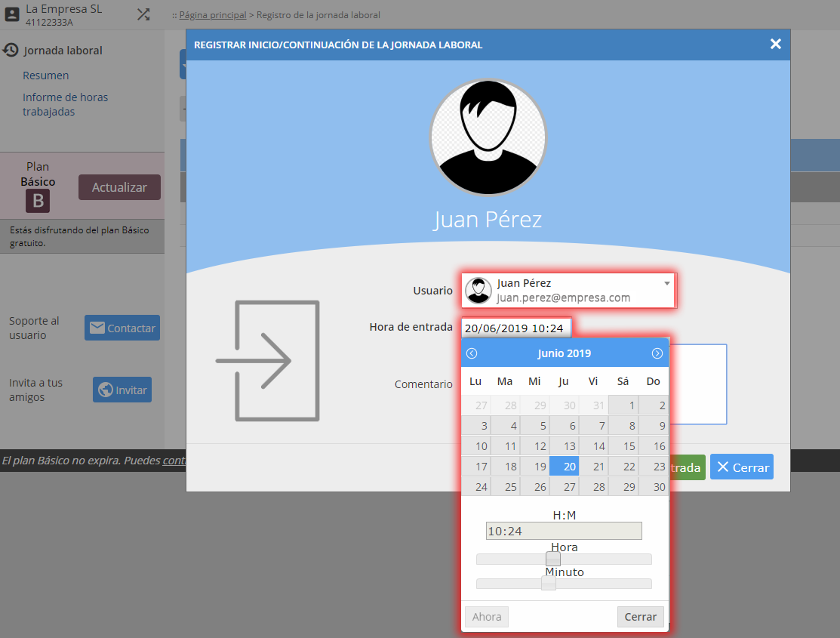This screenshot has height=638, width=840.
Task: Select day 22 in the calendar
Action: [623, 467]
